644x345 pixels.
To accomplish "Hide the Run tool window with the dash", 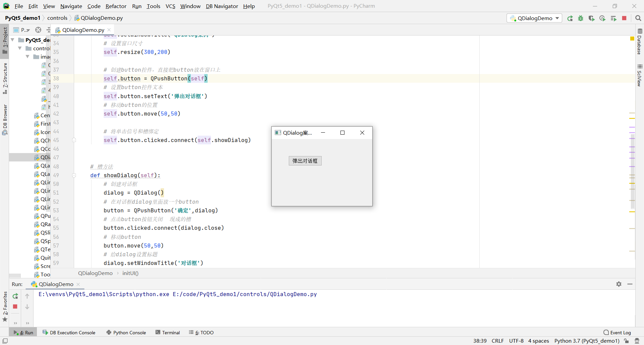I will (630, 284).
